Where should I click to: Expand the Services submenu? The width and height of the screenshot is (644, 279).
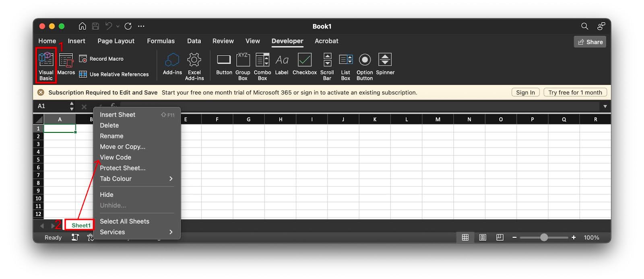coord(136,232)
